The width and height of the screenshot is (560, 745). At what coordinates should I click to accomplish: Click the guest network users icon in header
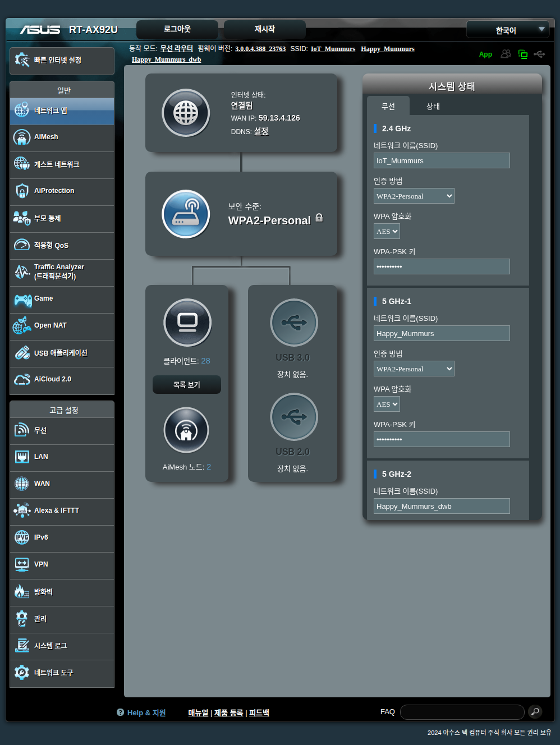click(506, 54)
